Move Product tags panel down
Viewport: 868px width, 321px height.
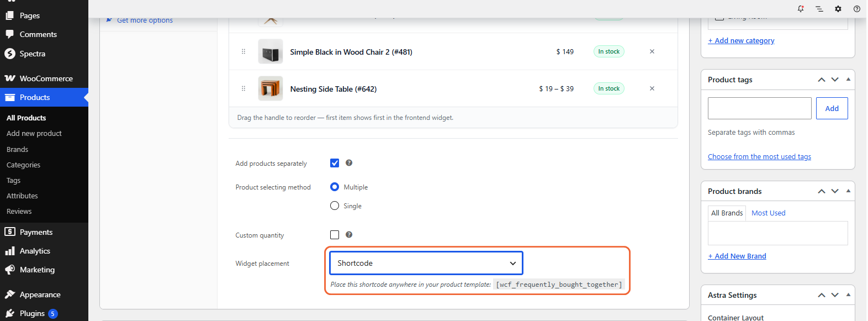[x=835, y=80]
